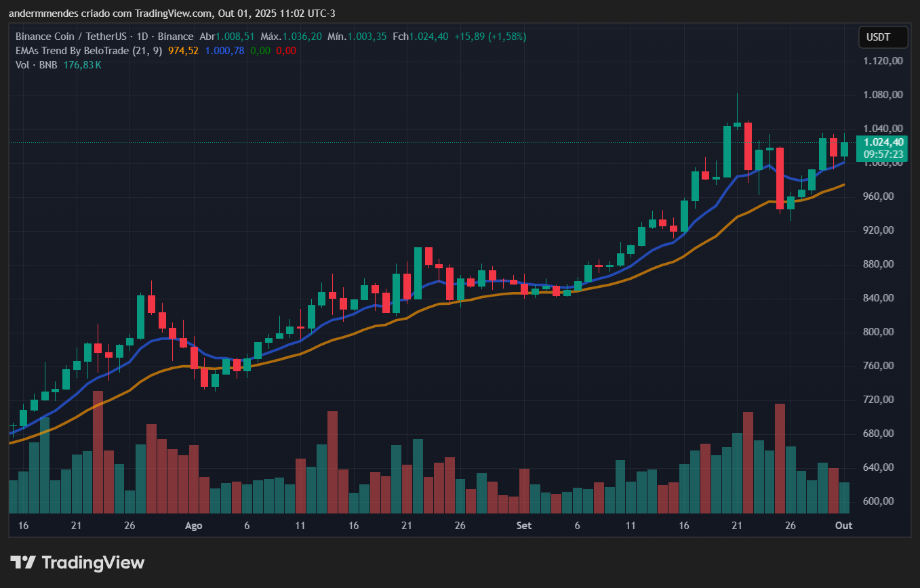Click the Máx. high value 1.036,20

tap(302, 37)
